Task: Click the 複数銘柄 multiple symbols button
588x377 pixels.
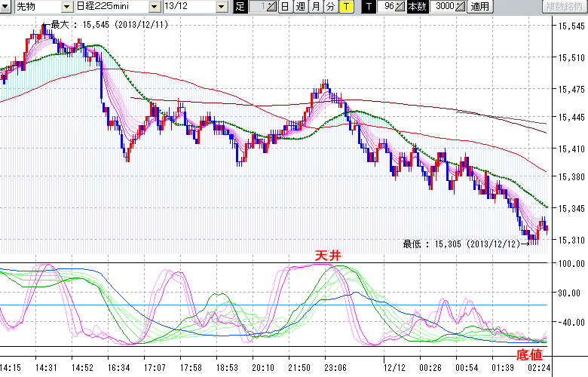Action: pyautogui.click(x=564, y=7)
